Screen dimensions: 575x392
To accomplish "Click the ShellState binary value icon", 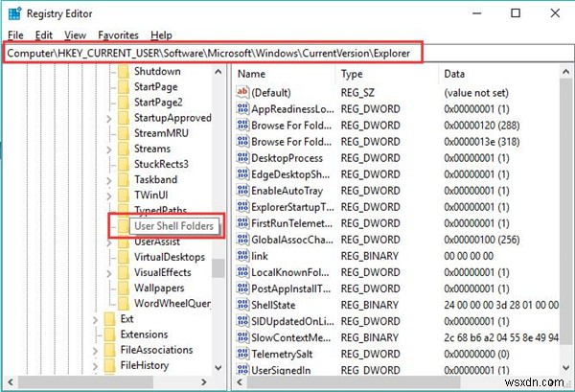I will pyautogui.click(x=242, y=305).
